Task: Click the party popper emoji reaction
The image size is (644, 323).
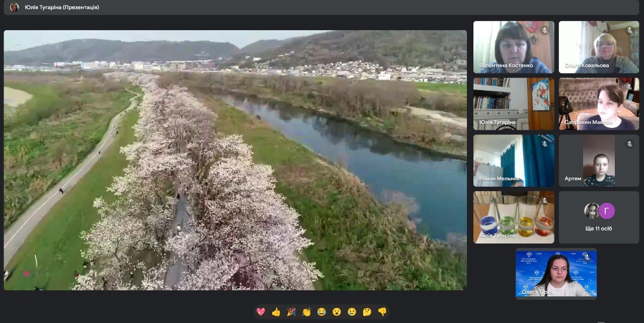Action: (291, 312)
